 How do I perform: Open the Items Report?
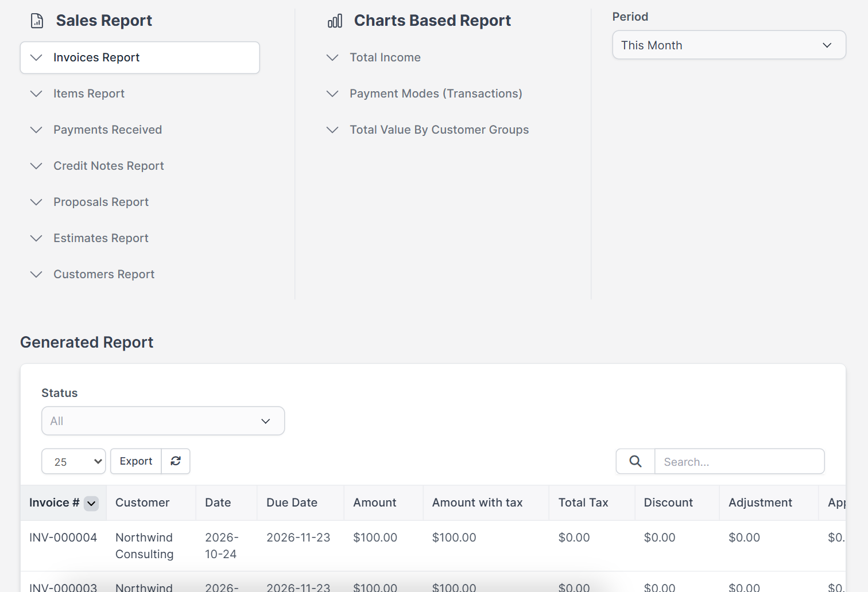click(x=89, y=94)
